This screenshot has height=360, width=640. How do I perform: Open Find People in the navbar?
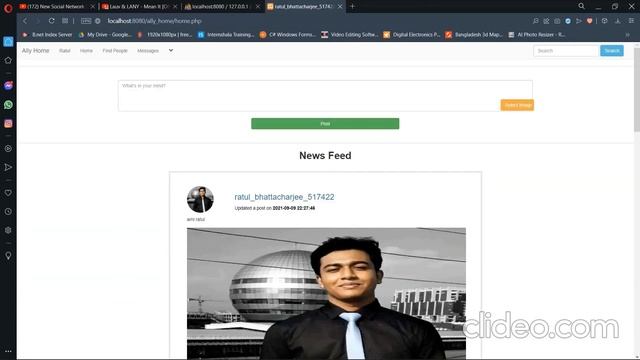[115, 51]
